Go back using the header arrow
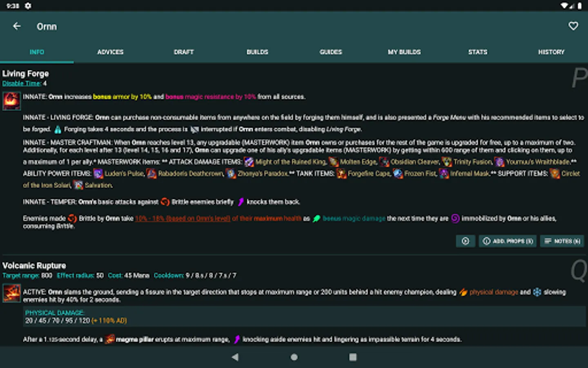 tap(17, 26)
